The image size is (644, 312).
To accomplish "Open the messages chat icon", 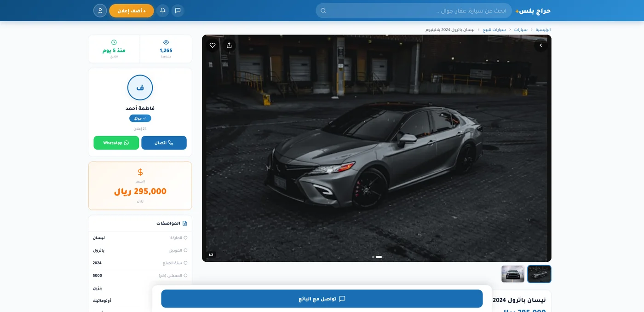I will point(178,11).
